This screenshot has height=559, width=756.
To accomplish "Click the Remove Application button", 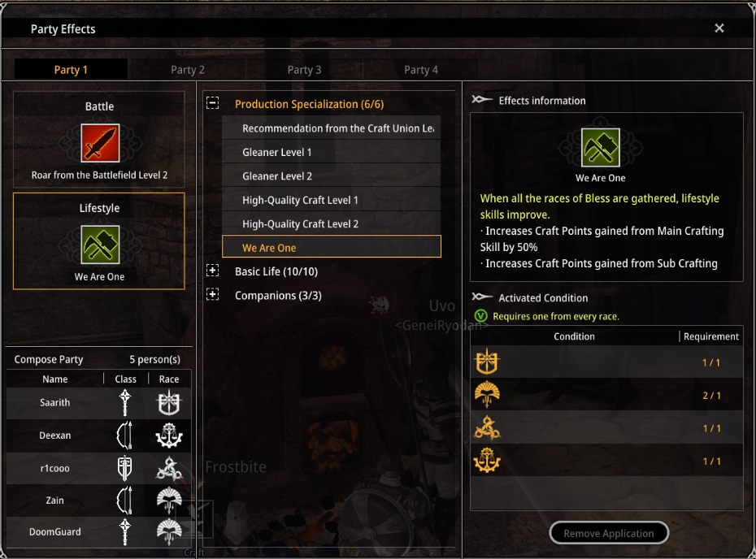I will pyautogui.click(x=609, y=533).
